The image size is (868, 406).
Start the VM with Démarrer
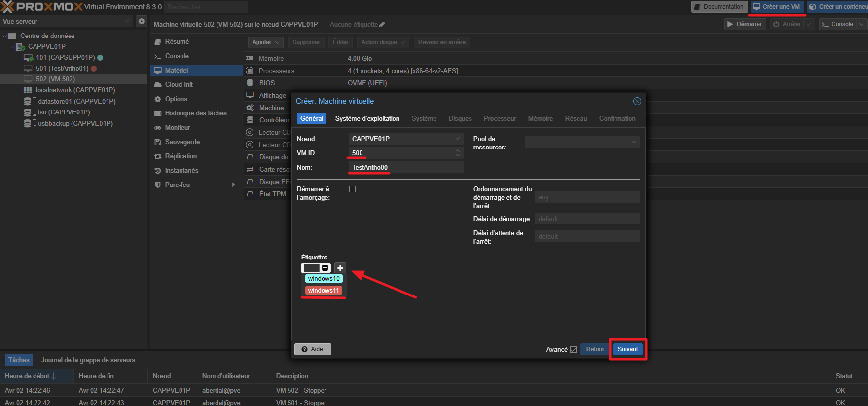[745, 24]
